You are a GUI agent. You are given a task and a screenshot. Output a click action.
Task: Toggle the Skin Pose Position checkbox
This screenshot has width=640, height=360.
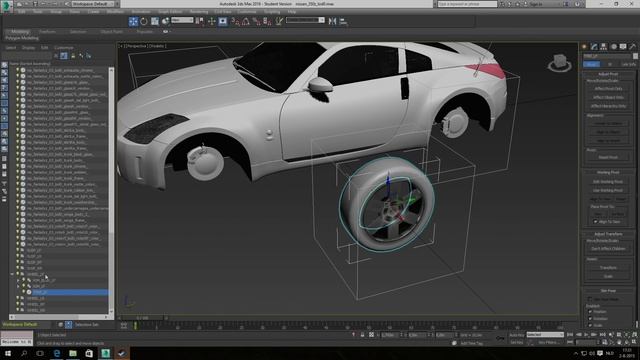pos(590,312)
